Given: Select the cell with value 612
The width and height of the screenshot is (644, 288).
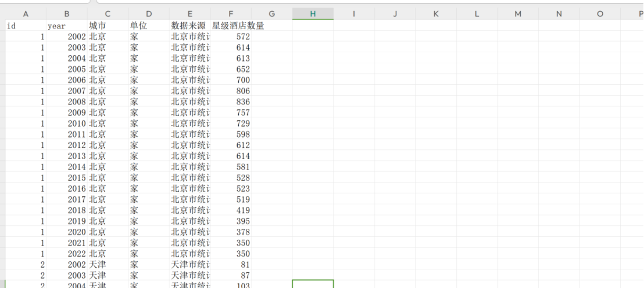Looking at the screenshot, I should pyautogui.click(x=231, y=145).
